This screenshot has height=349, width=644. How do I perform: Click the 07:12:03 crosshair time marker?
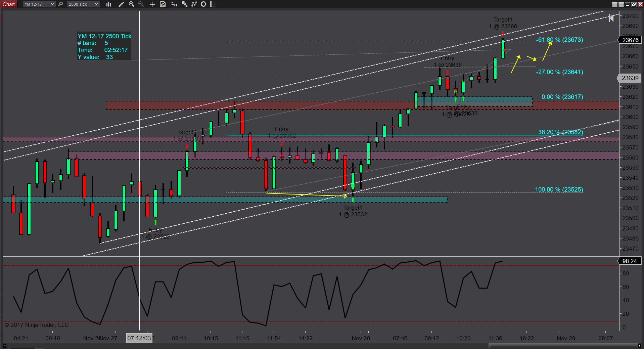point(139,338)
